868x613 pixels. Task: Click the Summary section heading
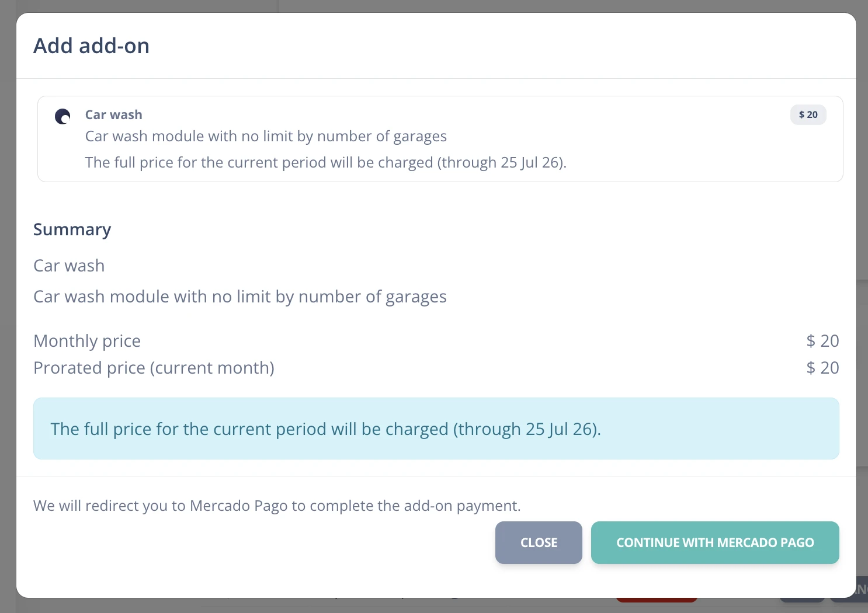pos(72,229)
